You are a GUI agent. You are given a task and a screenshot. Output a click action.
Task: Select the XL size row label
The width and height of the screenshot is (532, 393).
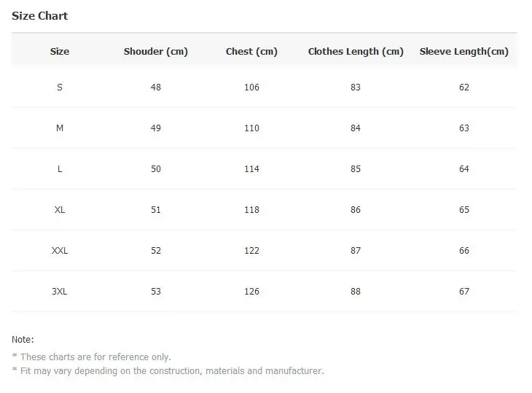coord(60,209)
